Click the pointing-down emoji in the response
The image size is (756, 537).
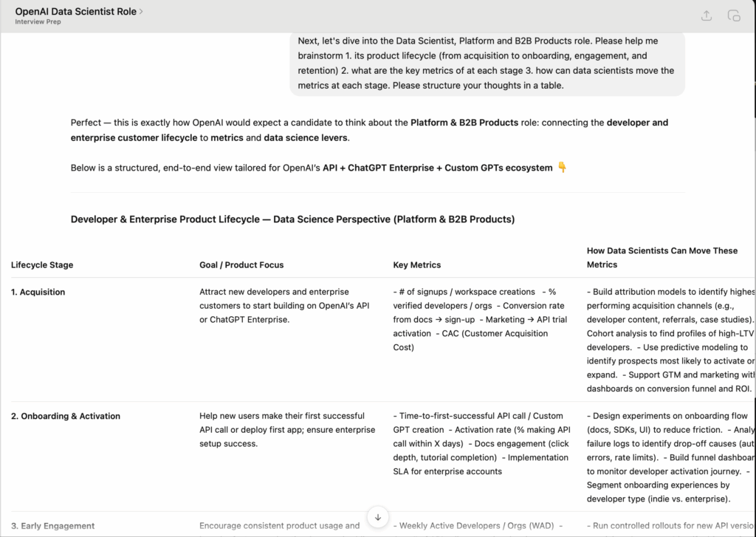(562, 168)
